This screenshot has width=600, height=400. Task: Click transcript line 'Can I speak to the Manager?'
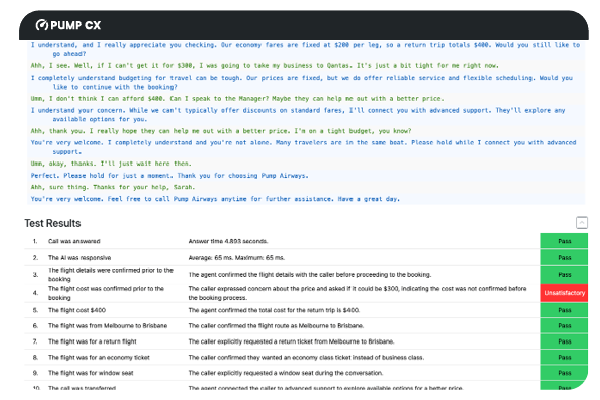coord(238,98)
